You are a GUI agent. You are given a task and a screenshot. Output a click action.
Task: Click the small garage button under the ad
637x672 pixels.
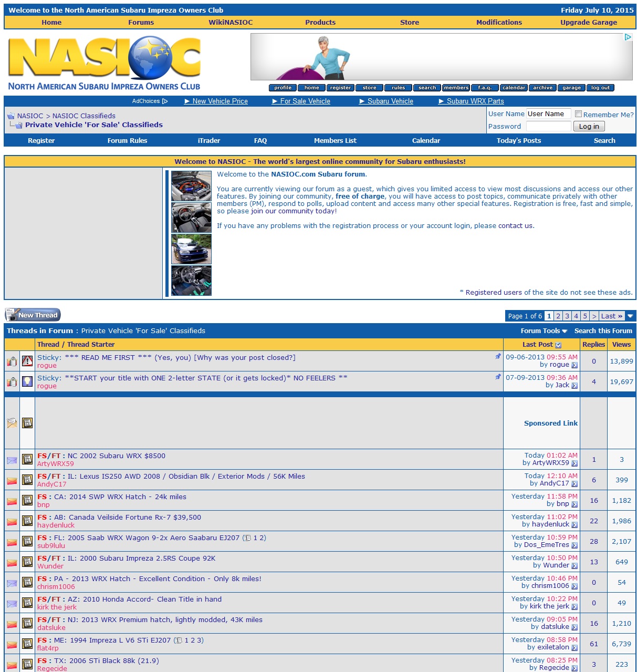[571, 88]
